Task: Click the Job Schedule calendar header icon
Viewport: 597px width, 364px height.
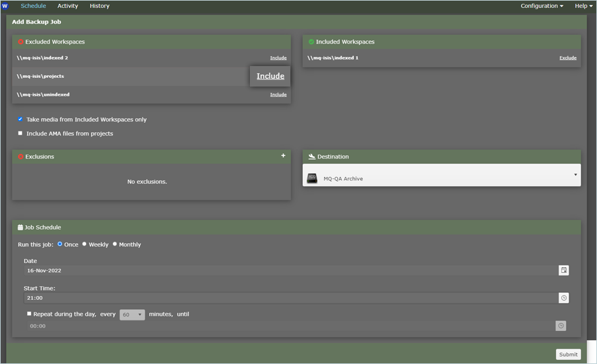Action: [20, 227]
